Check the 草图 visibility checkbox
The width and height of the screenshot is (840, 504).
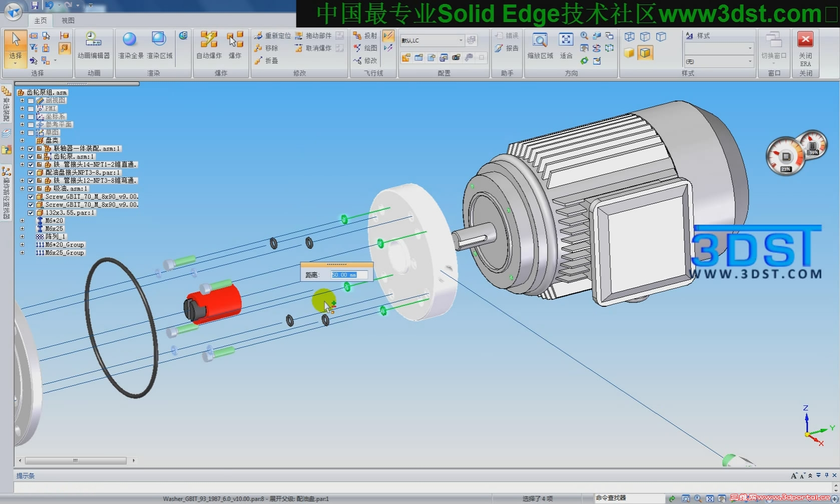click(x=31, y=133)
